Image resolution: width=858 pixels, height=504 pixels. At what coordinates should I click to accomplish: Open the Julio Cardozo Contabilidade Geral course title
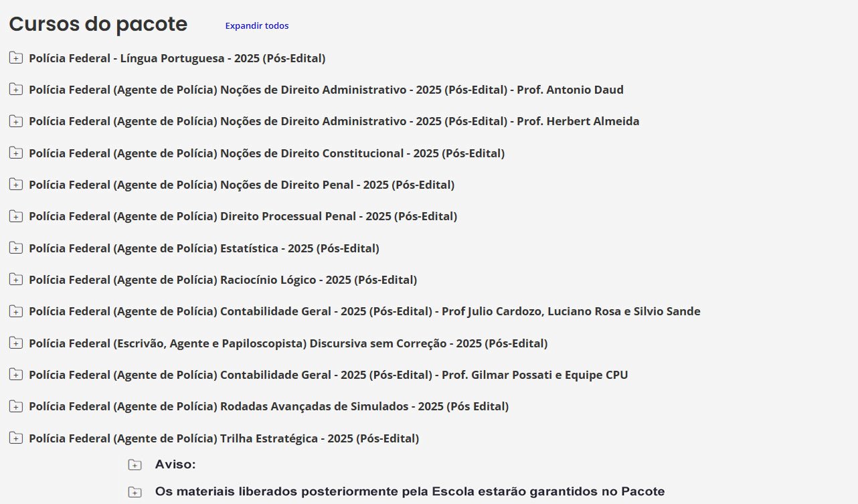[364, 311]
